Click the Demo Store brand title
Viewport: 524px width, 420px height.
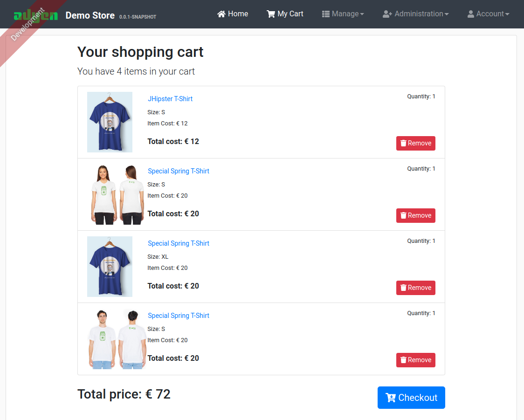(90, 15)
